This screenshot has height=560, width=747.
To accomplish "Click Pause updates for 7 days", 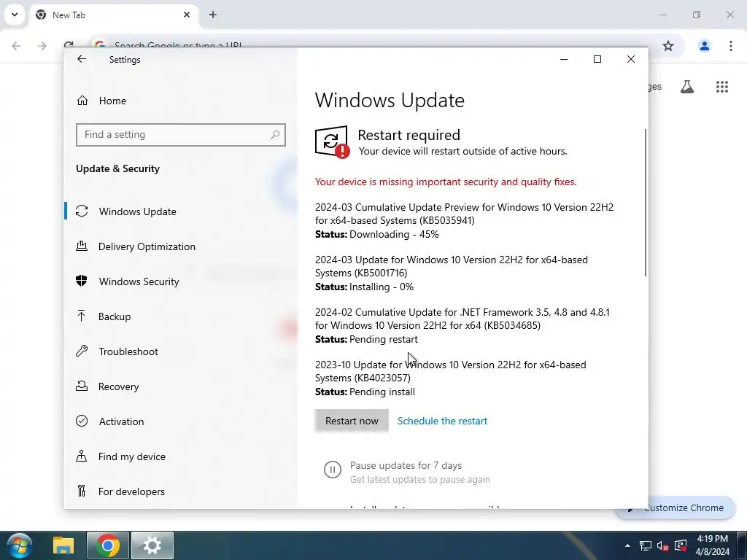I will coord(406,465).
